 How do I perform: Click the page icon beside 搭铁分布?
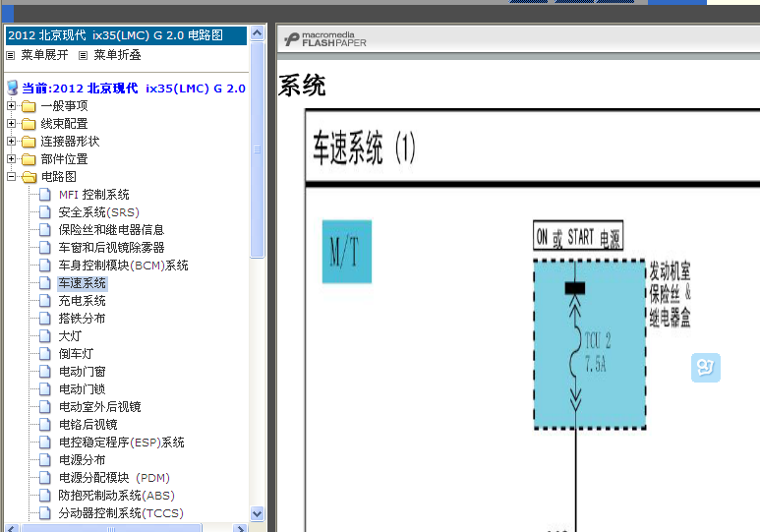click(x=44, y=319)
